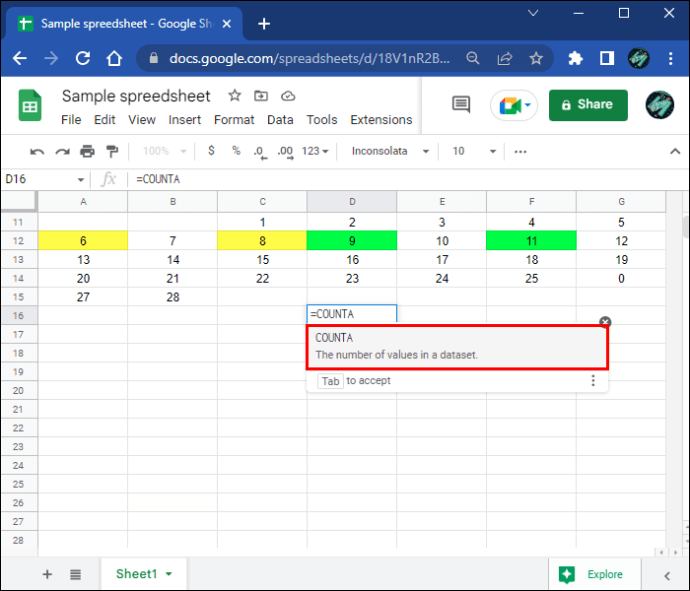Open a new browser tab
This screenshot has height=591, width=690.
tap(264, 24)
